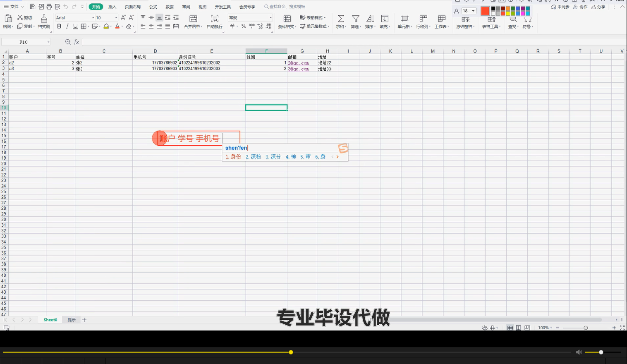The height and width of the screenshot is (364, 627).
Task: Click the Save icon in quick toolbar
Action: [x=33, y=7]
